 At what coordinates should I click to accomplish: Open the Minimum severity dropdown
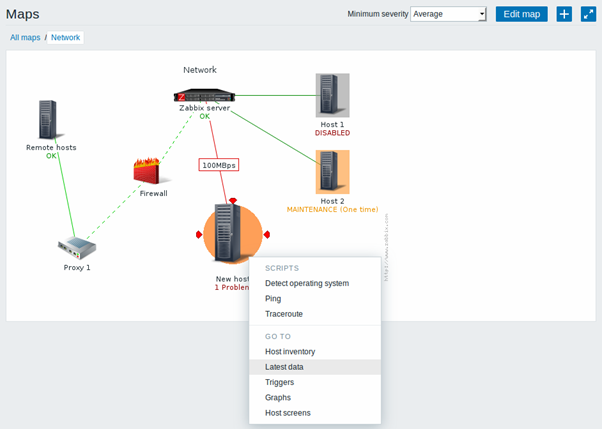448,14
